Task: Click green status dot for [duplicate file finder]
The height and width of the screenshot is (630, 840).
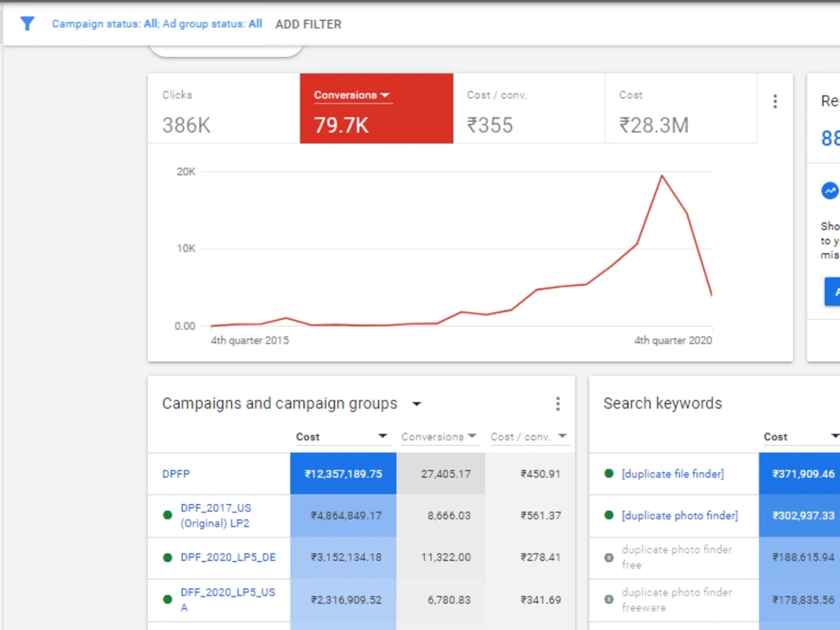Action: click(x=608, y=474)
